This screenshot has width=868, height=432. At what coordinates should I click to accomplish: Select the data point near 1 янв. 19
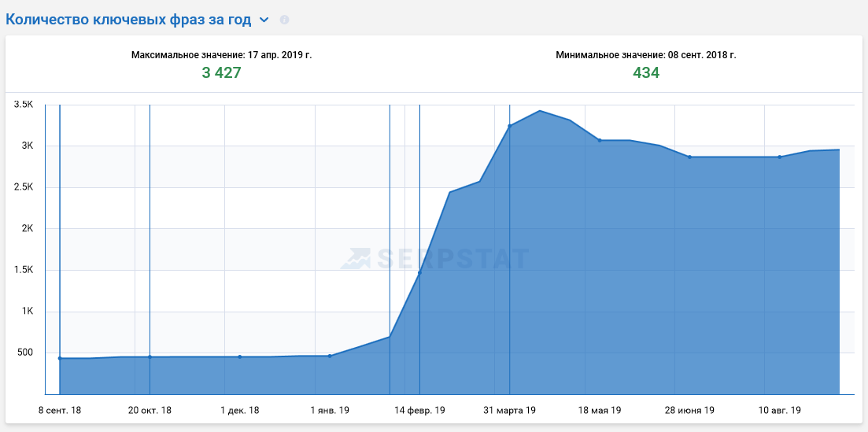click(x=330, y=356)
